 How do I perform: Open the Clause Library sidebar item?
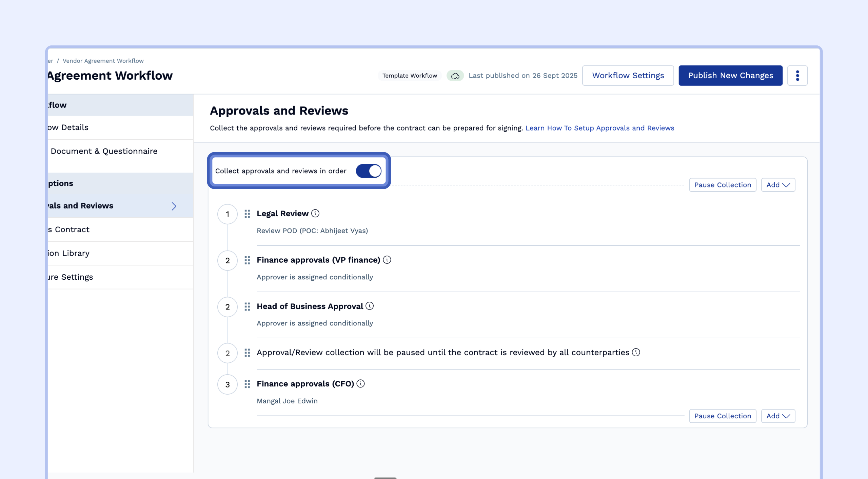point(69,253)
